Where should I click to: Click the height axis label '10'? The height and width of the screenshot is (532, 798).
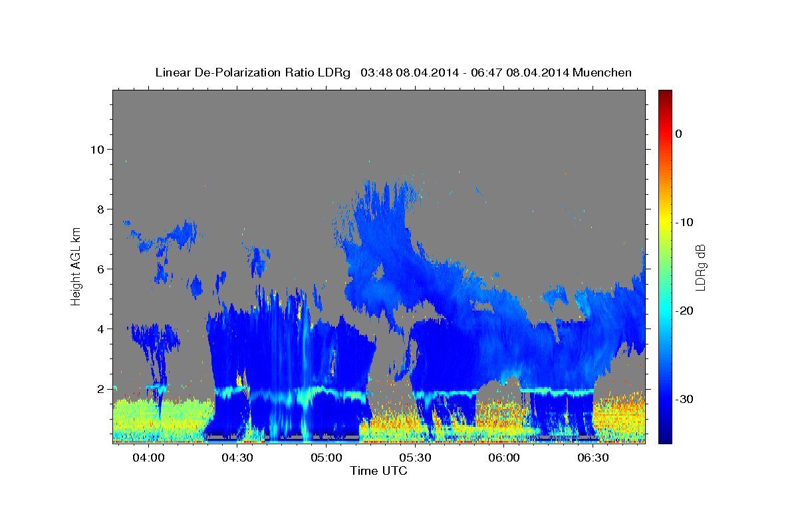point(97,150)
